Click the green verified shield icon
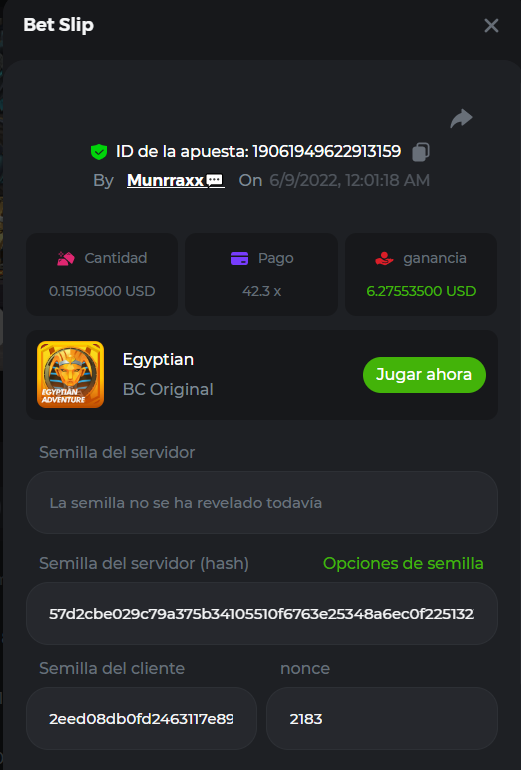 (x=99, y=152)
